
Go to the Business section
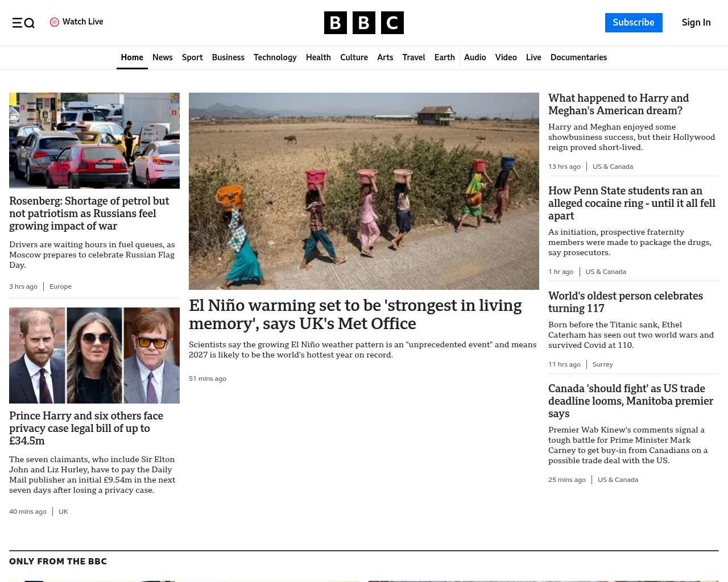click(228, 57)
